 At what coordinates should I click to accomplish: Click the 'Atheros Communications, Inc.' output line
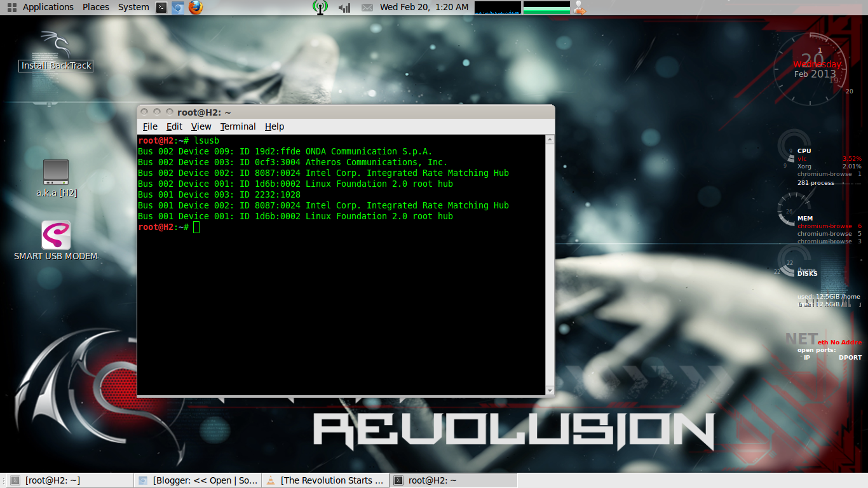(292, 162)
